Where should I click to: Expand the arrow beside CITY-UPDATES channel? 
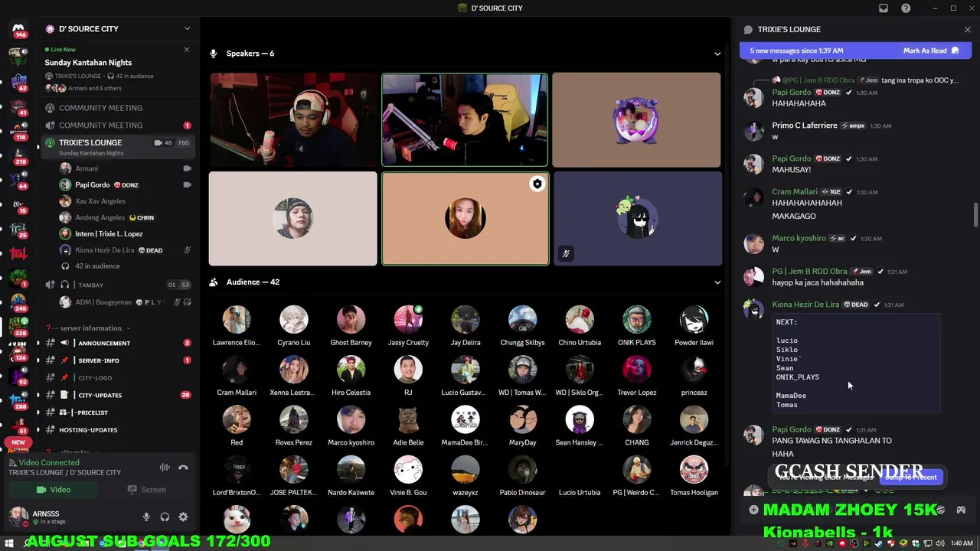[38, 395]
